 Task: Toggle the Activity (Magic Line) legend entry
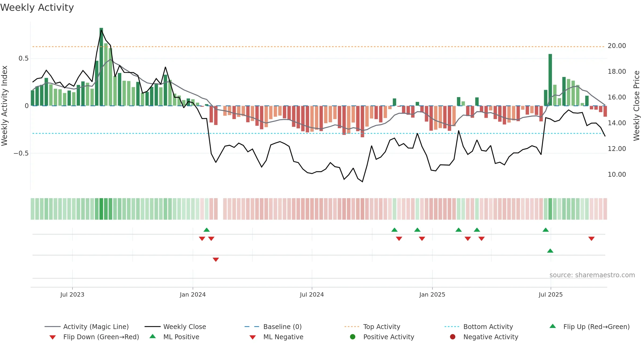point(87,327)
